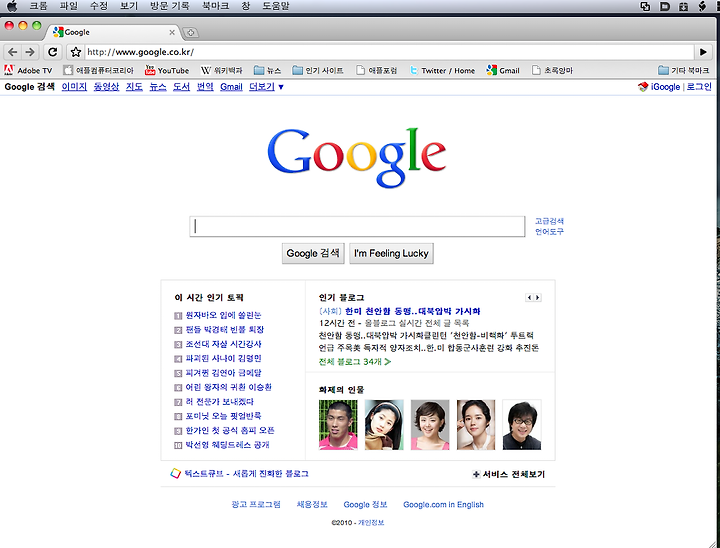Open a new tab with the plus tab button
This screenshot has height=548, width=720.
tap(191, 32)
